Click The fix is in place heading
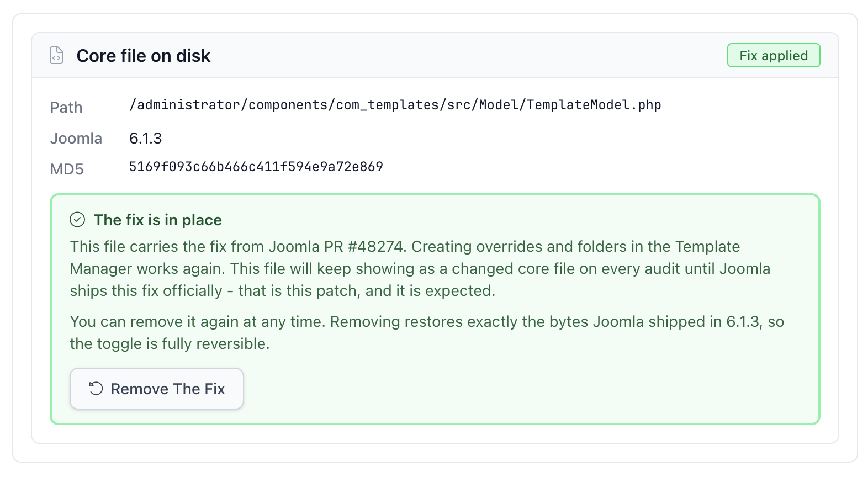Viewport: 868px width, 477px height. [x=158, y=220]
